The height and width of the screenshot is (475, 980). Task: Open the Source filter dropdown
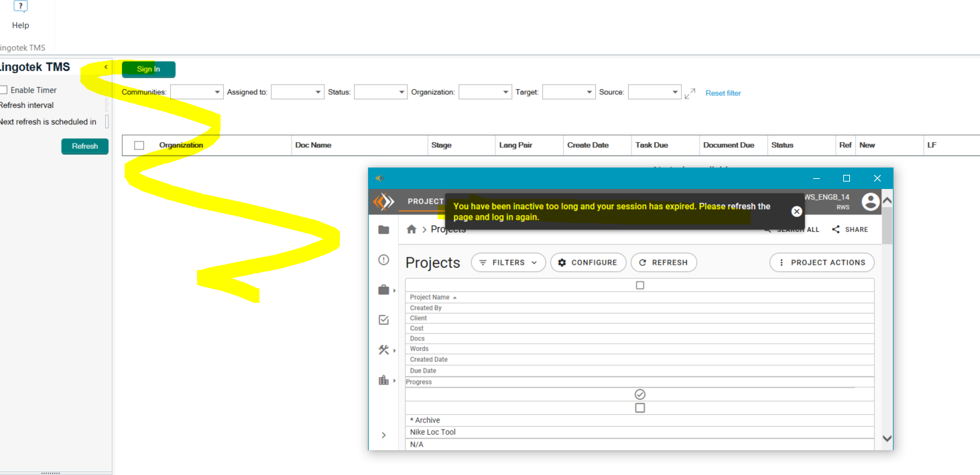pos(655,92)
